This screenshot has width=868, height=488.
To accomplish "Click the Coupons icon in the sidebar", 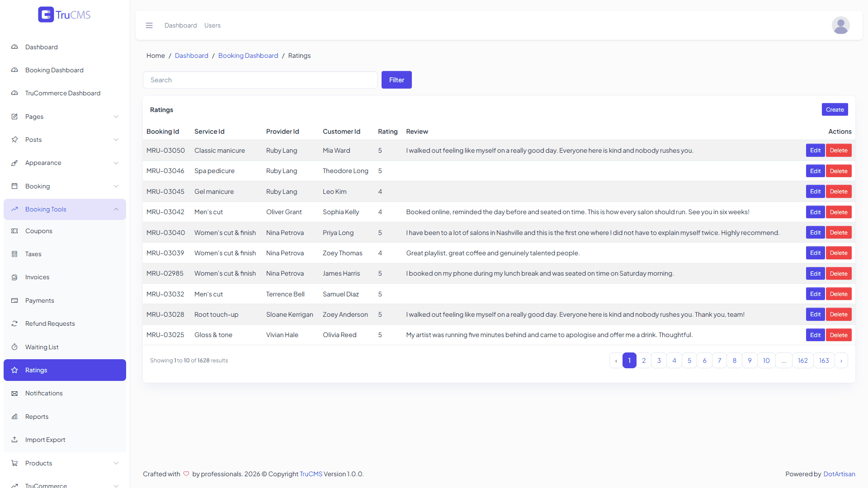I will [14, 231].
